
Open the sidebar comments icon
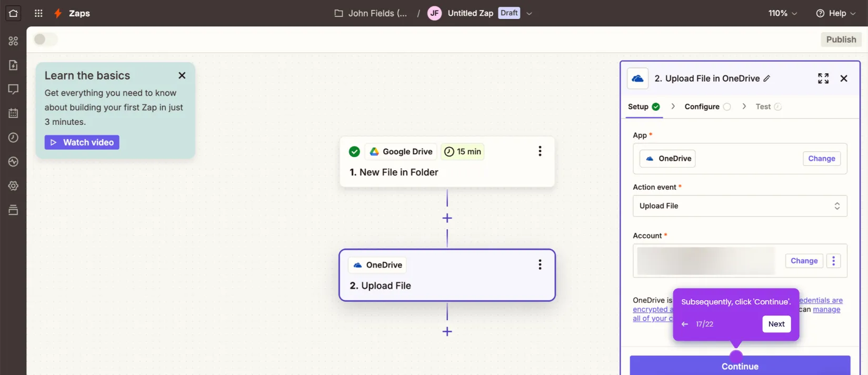13,90
